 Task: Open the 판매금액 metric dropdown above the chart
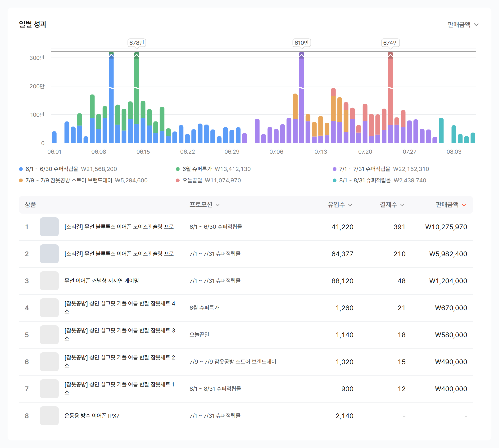coord(463,25)
